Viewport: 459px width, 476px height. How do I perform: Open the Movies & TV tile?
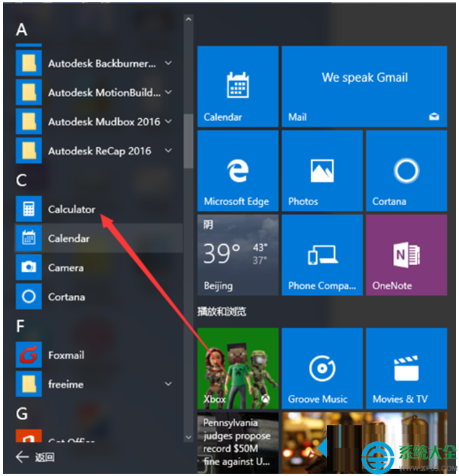(407, 368)
